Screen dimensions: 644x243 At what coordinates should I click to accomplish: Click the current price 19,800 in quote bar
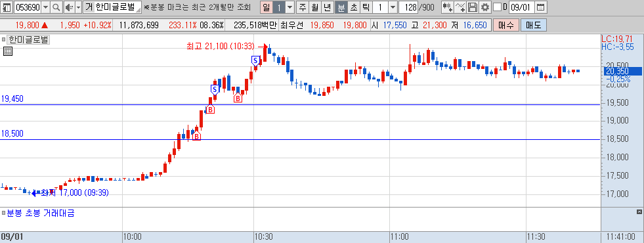click(28, 25)
